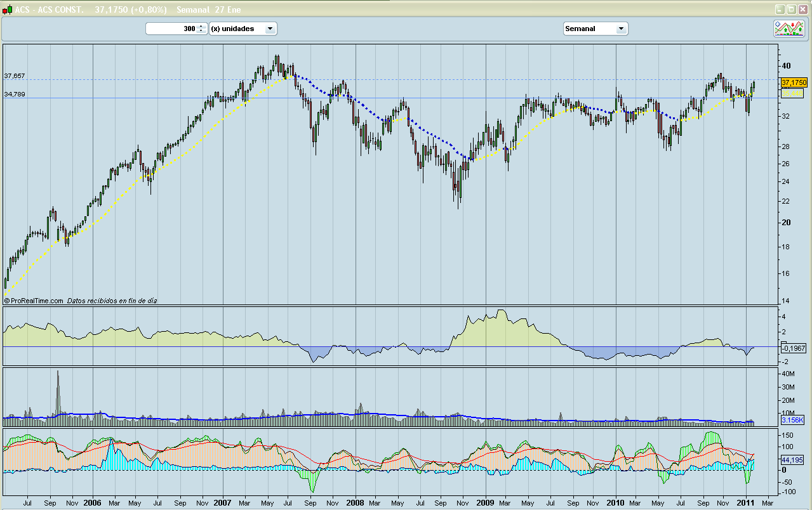Click the candlestick icon in the title bar

coord(8,10)
